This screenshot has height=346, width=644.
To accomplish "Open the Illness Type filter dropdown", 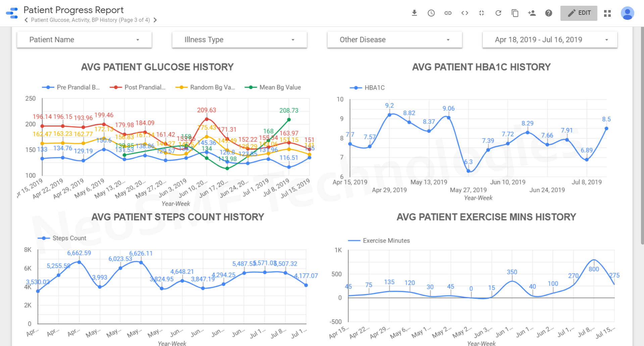I will point(239,39).
